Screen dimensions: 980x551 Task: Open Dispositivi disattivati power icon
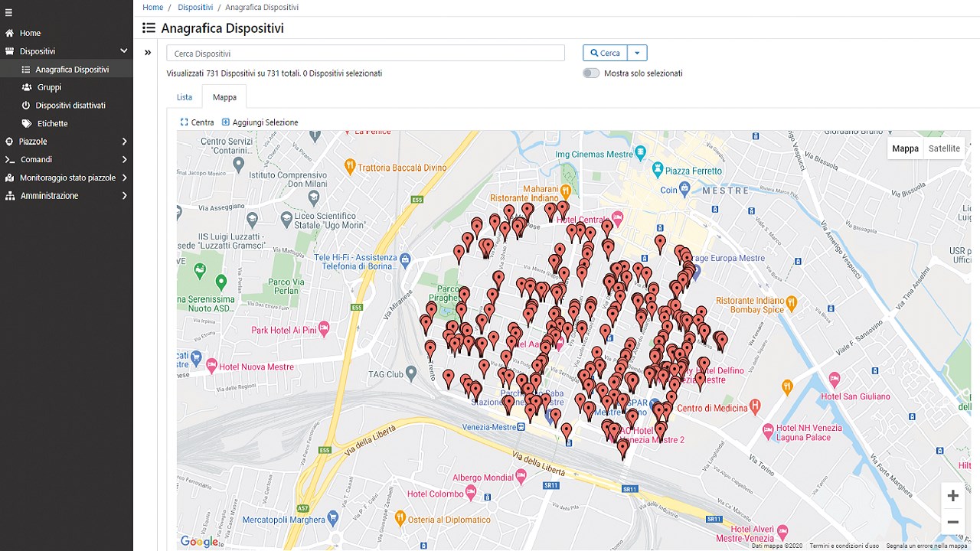tap(26, 106)
